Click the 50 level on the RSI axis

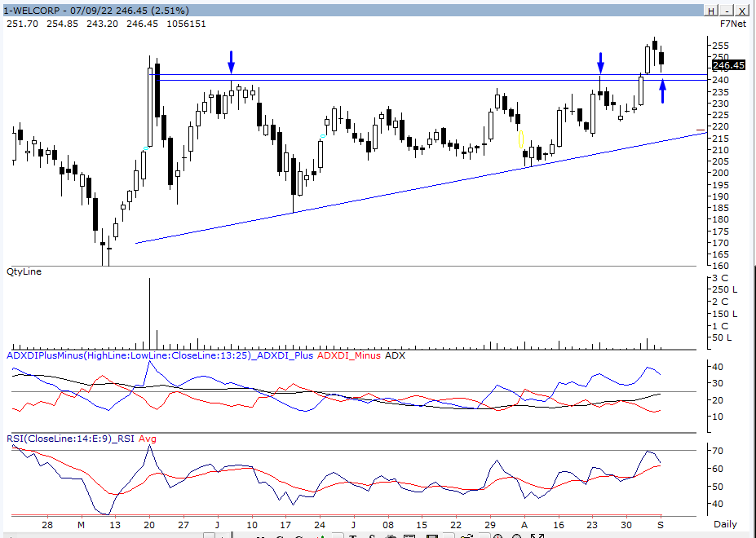[718, 487]
